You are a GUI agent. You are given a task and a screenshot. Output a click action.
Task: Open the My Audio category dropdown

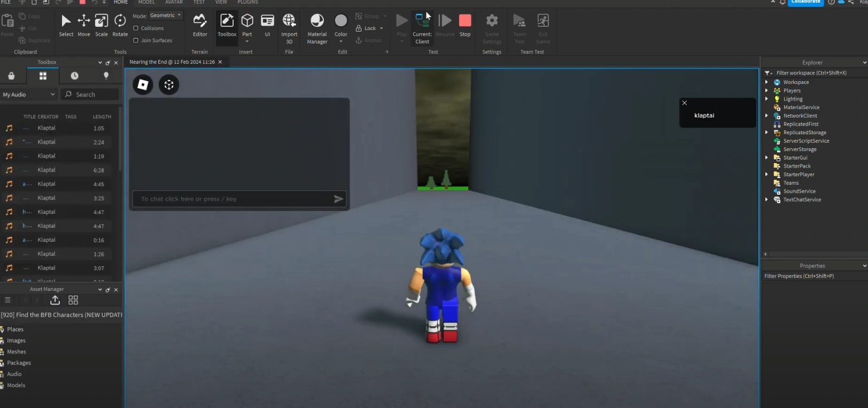point(29,95)
